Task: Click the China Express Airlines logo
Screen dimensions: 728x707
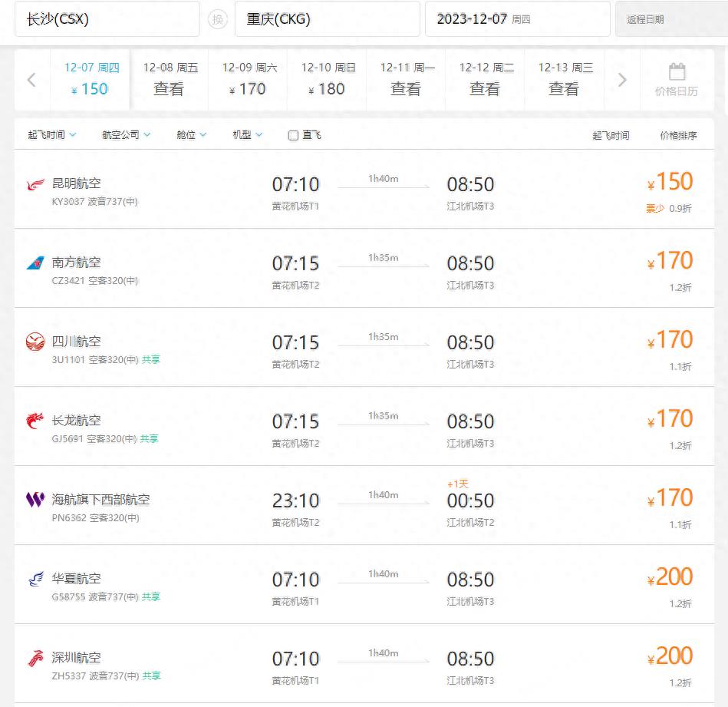Action: tap(35, 580)
